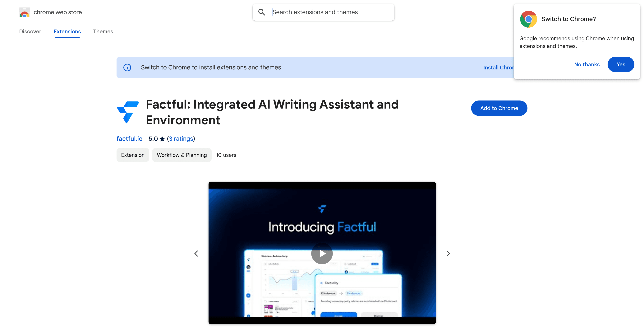
Task: Open the Discover page
Action: click(x=30, y=31)
